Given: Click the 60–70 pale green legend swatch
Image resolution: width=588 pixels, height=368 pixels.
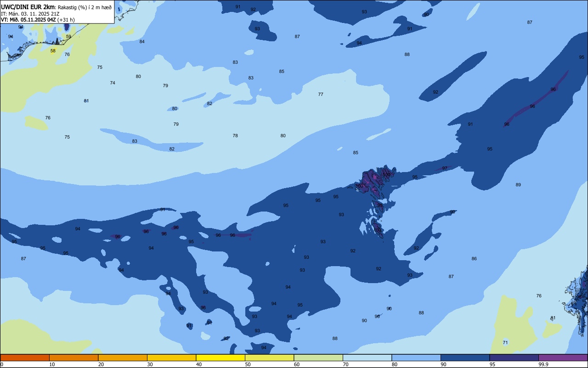Looking at the screenshot, I should 318,357.
